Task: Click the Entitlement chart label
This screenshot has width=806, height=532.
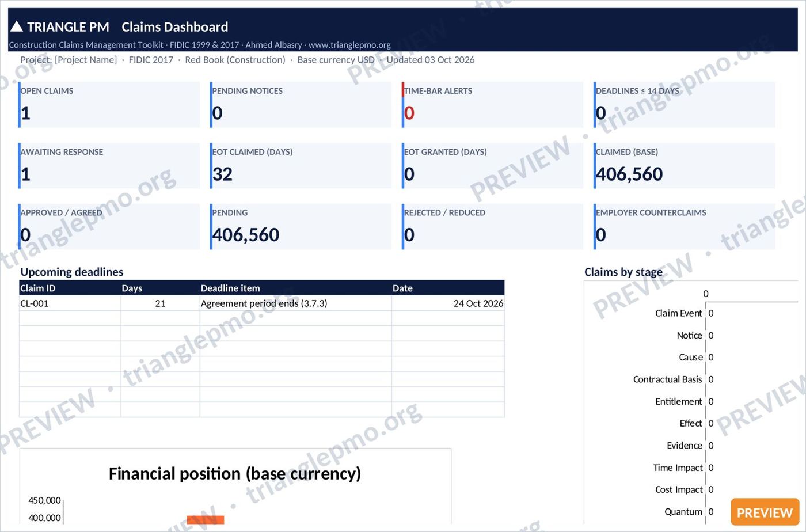Action: click(x=679, y=401)
